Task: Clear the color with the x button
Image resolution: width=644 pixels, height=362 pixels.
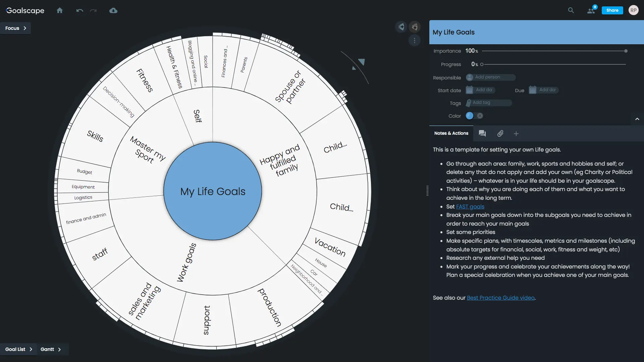Action: click(480, 116)
